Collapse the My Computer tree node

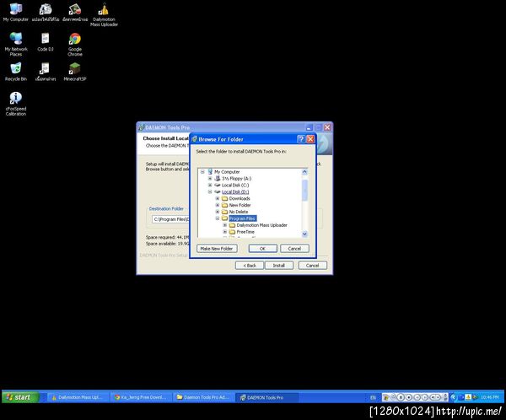(x=202, y=172)
